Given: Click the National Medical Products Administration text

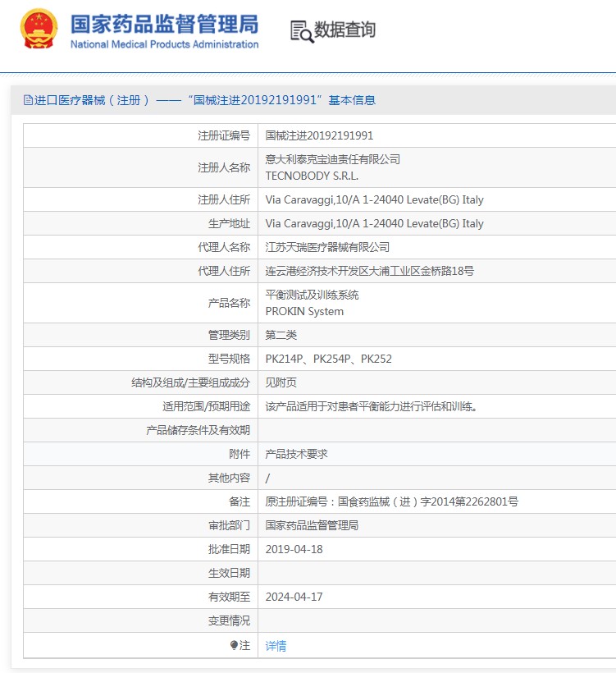Looking at the screenshot, I should coord(164,44).
